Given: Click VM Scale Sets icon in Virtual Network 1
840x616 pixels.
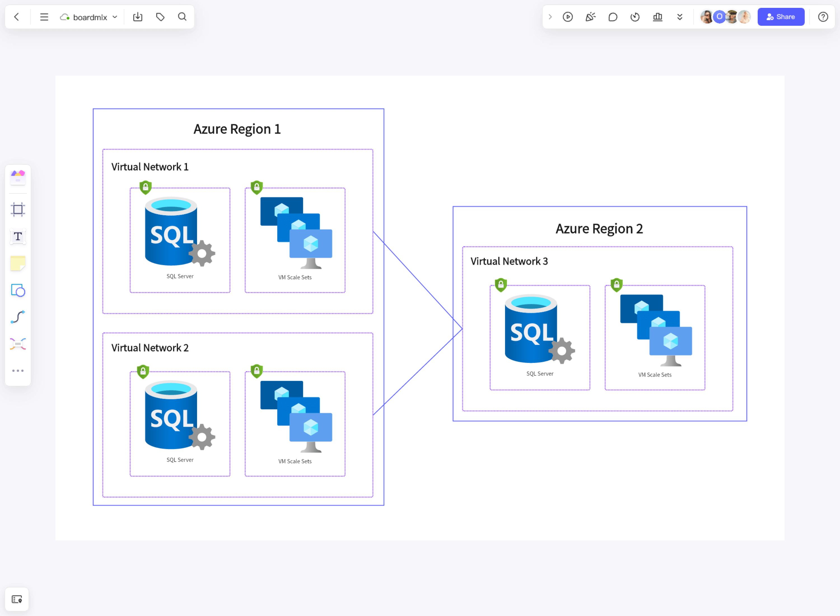Looking at the screenshot, I should (x=296, y=233).
